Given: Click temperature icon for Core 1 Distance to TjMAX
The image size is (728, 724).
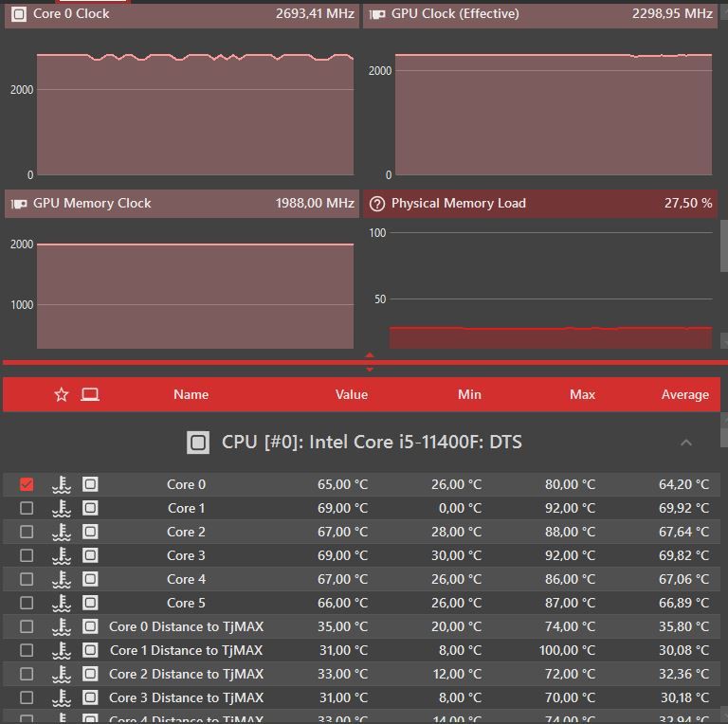Looking at the screenshot, I should [x=62, y=650].
